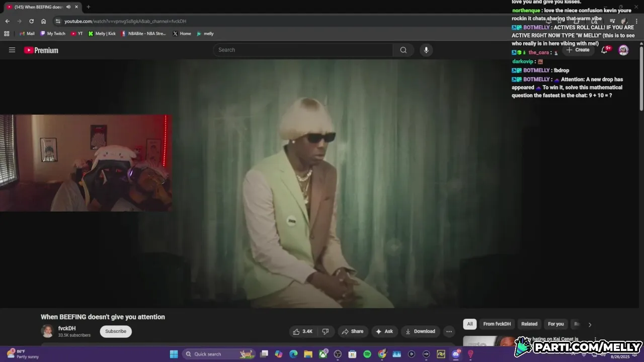The image size is (644, 362).
Task: Click the taskbar Quick search box
Action: 219,354
